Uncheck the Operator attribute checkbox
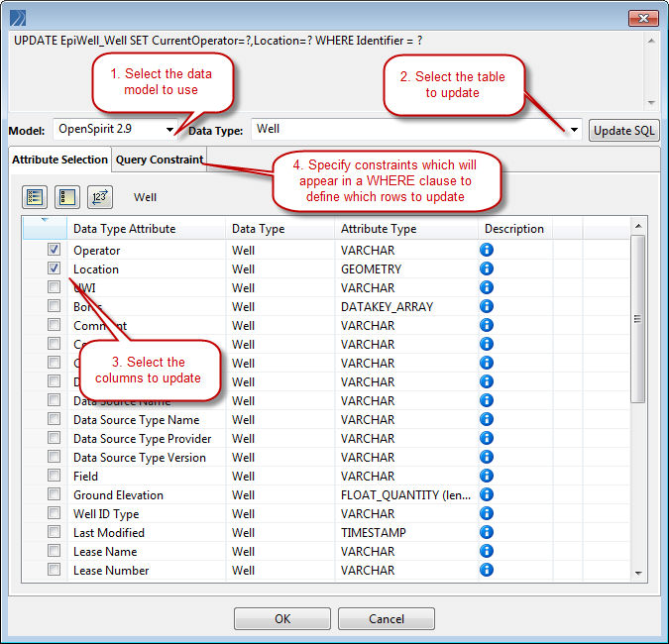 click(54, 251)
